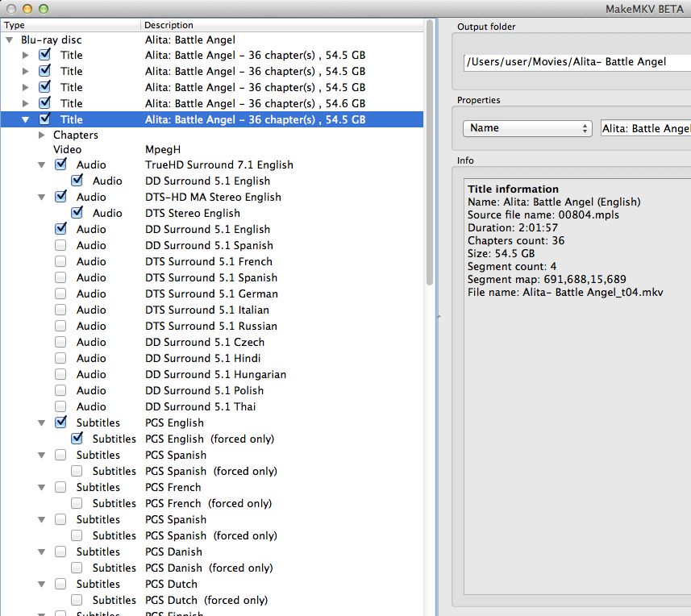Check DD Surround 5.1 Thai audio
The width and height of the screenshot is (691, 616).
[60, 406]
